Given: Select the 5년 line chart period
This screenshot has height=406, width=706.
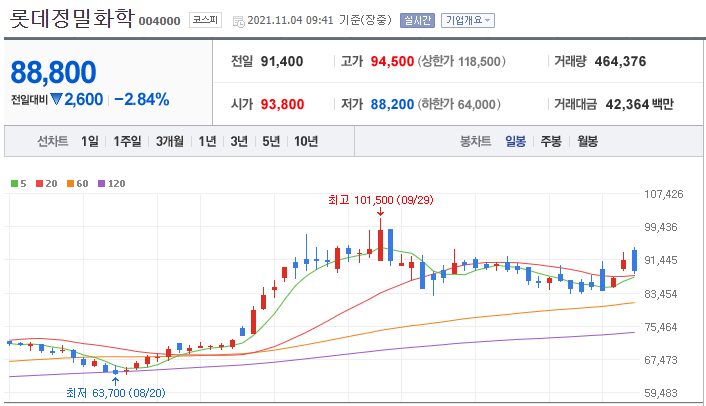Looking at the screenshot, I should click(x=271, y=141).
